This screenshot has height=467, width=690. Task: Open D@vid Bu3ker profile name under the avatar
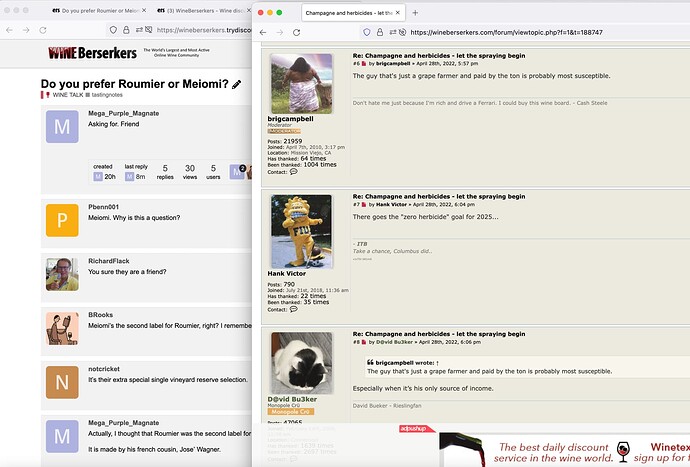pyautogui.click(x=292, y=399)
